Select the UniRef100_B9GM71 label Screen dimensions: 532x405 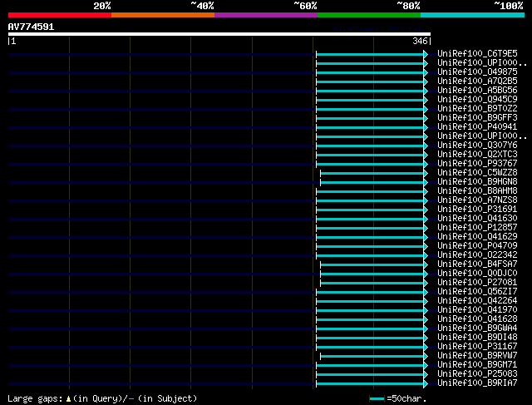pos(477,365)
